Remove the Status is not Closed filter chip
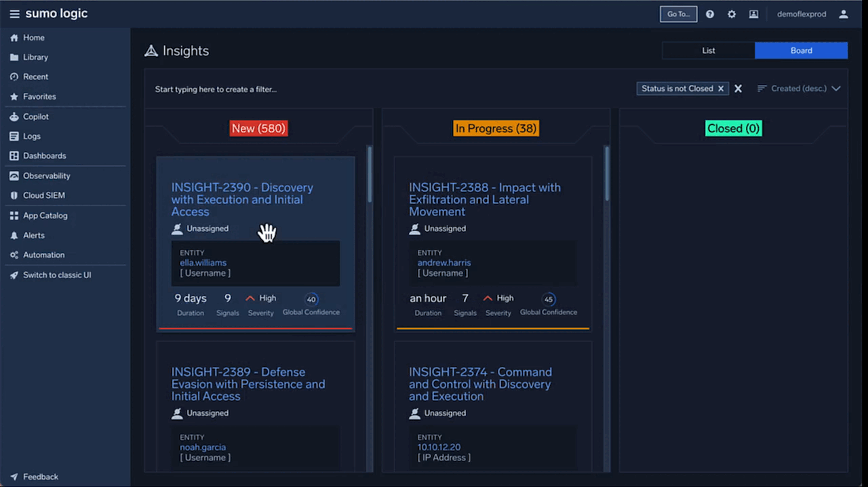Image resolution: width=868 pixels, height=487 pixels. pyautogui.click(x=721, y=88)
